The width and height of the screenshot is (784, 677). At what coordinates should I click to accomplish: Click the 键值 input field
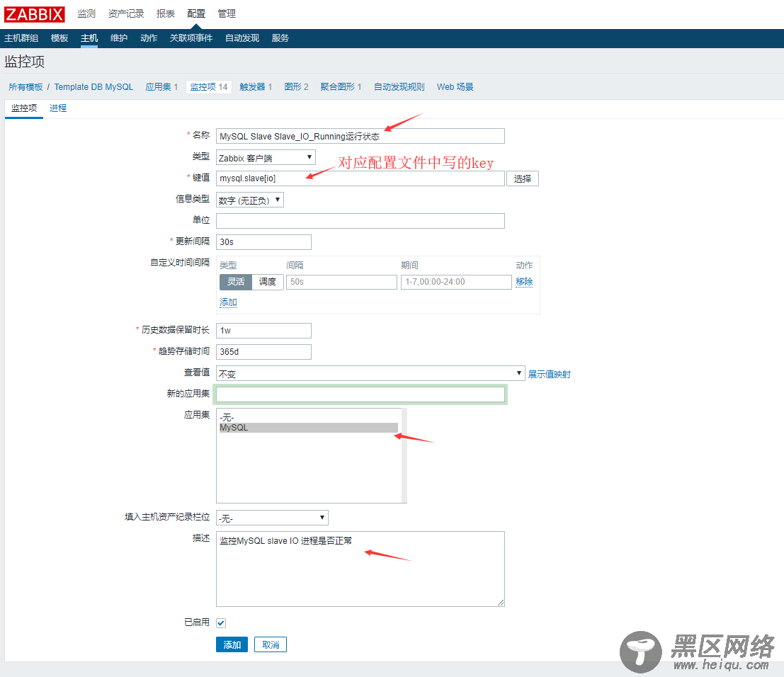coord(360,178)
